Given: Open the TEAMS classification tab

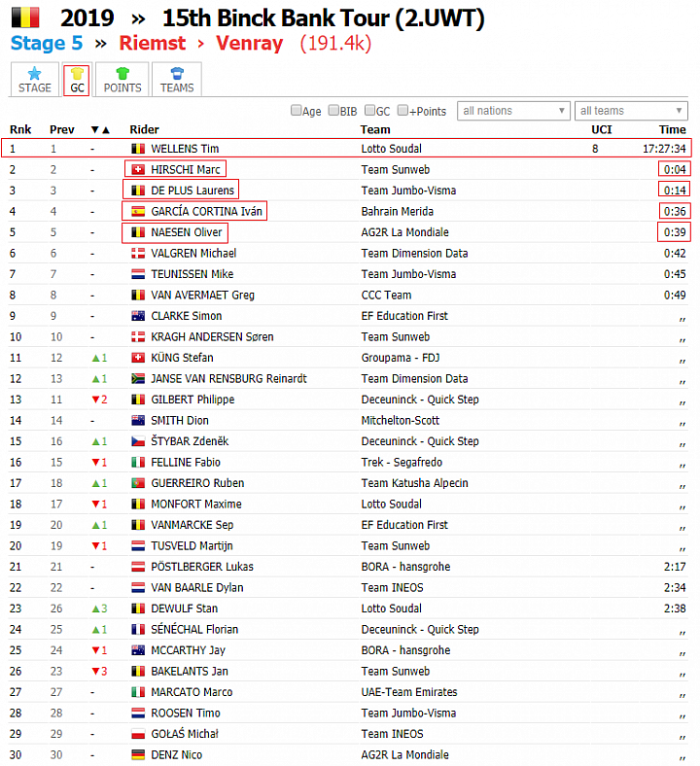Looking at the screenshot, I should 177,80.
